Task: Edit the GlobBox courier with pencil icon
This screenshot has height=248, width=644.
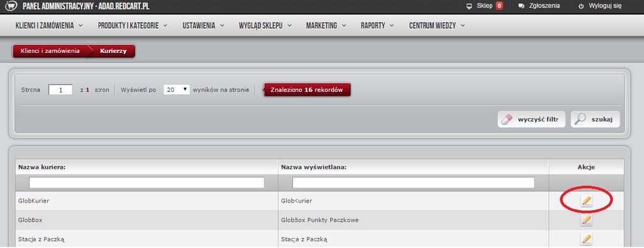Action: 587,220
